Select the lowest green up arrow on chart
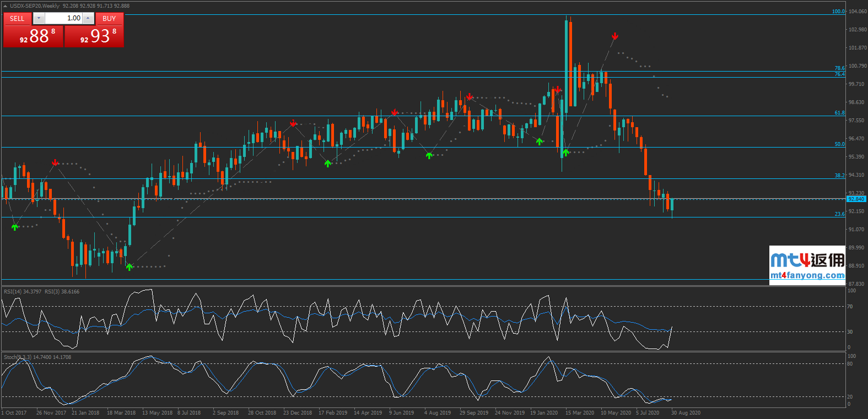 tap(130, 267)
